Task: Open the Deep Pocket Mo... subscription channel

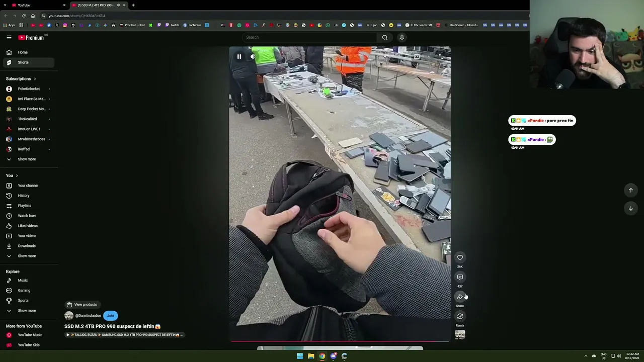Action: pos(29,109)
